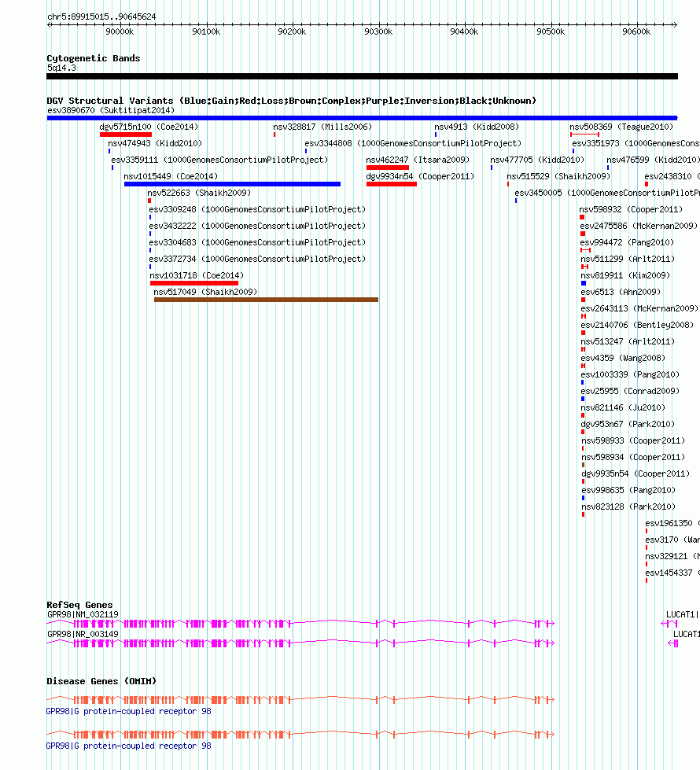Click esv994472 (Pang2010) label

pyautogui.click(x=627, y=242)
